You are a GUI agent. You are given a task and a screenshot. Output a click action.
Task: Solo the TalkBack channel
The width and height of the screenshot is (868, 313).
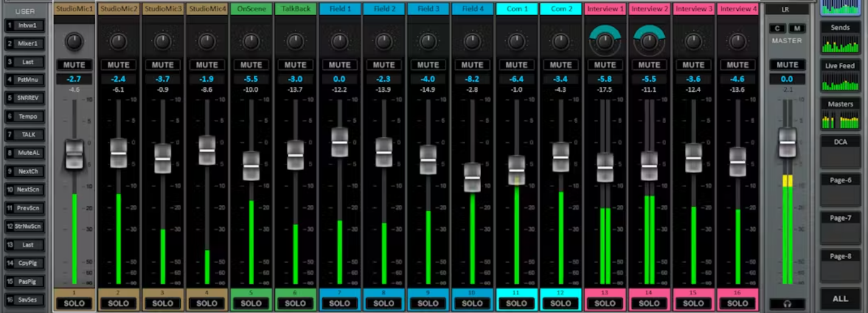(x=296, y=303)
